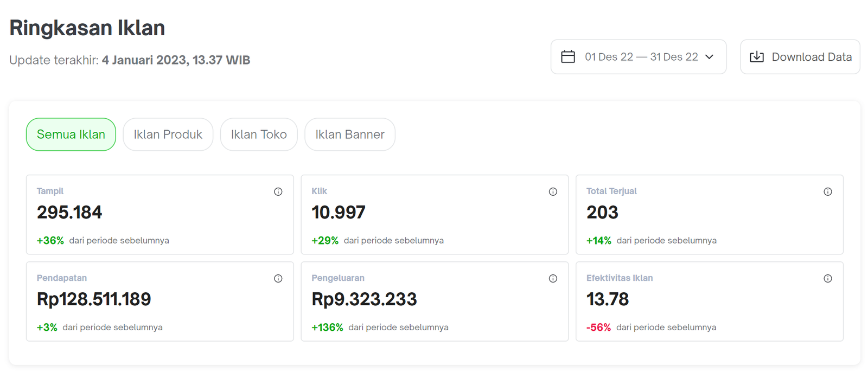Open the Efektivitas Iklan info icon
Screen dimensions: 868x372
pyautogui.click(x=828, y=279)
